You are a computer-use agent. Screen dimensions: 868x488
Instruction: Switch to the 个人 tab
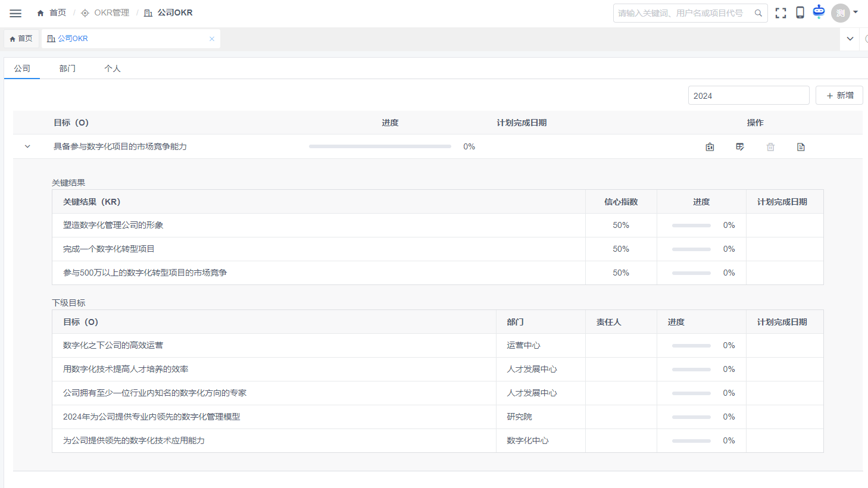click(x=113, y=68)
